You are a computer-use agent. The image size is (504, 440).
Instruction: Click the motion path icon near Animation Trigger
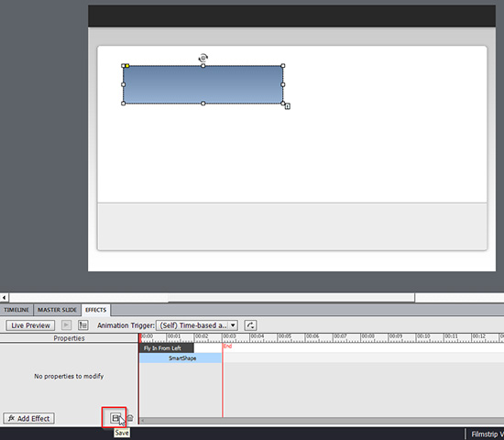(250, 325)
